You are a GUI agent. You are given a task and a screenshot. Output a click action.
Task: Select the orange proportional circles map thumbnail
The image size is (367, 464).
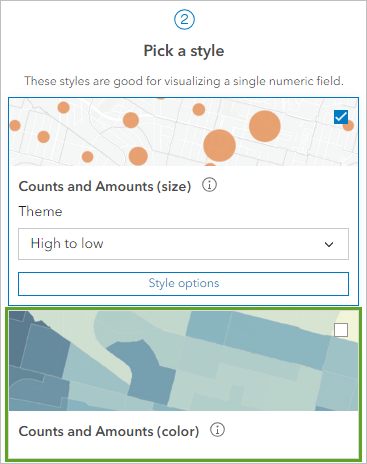[183, 132]
